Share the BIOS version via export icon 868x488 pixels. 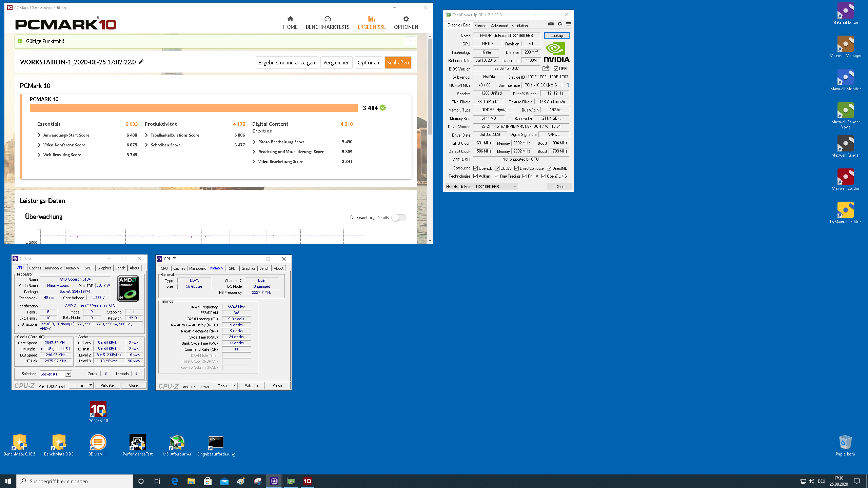click(x=546, y=68)
